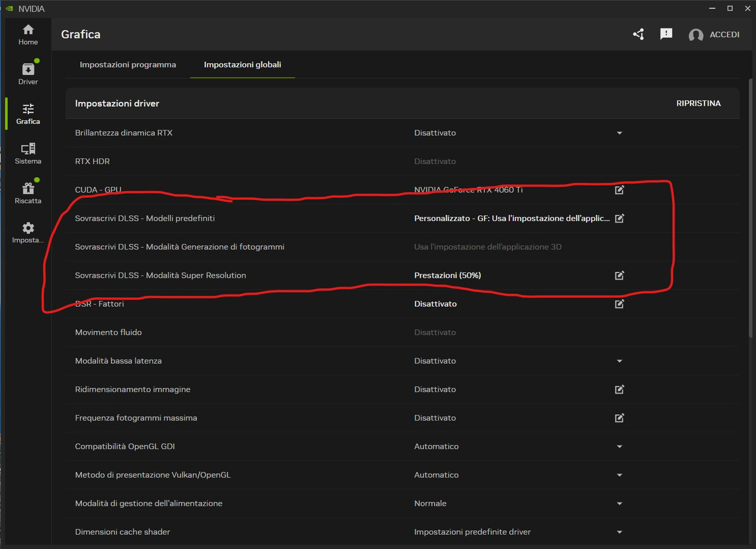Switch to Impostazioni globali tab

click(x=242, y=64)
